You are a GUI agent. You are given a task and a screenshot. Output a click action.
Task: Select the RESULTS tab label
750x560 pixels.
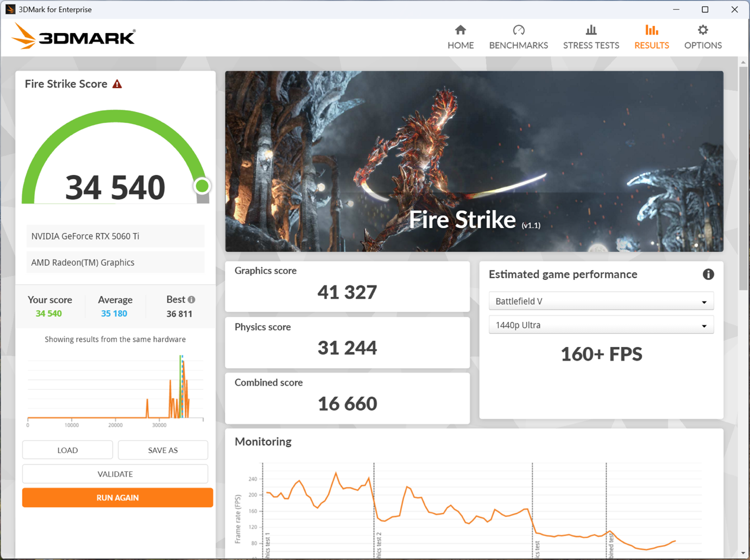point(652,45)
